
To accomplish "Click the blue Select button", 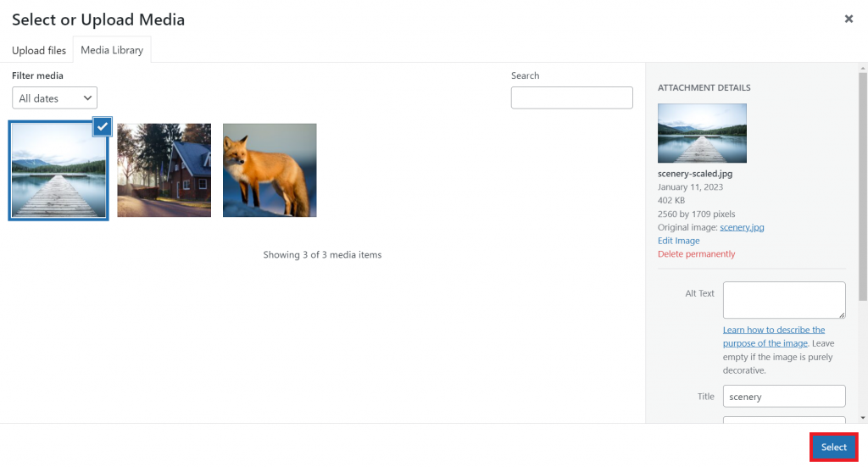I will coord(834,447).
